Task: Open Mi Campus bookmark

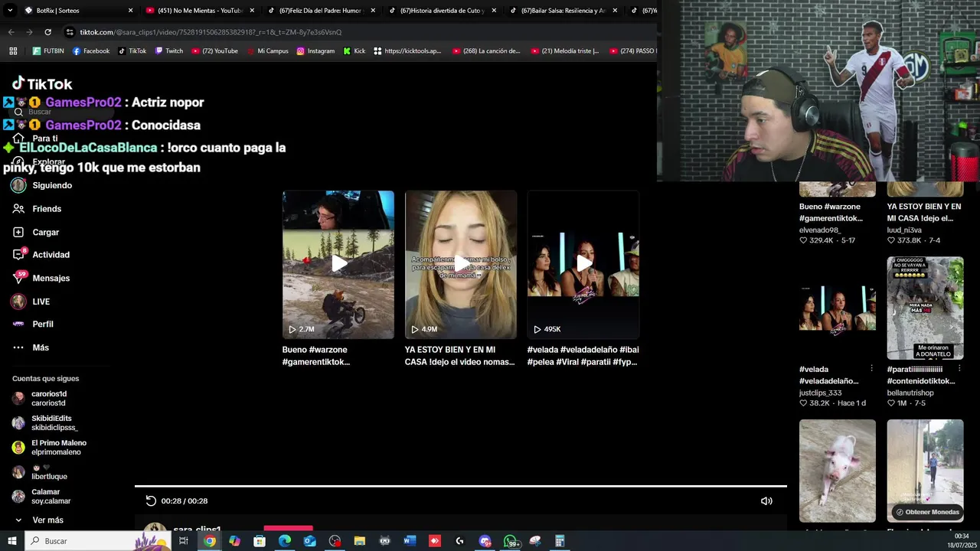Action: tap(267, 51)
